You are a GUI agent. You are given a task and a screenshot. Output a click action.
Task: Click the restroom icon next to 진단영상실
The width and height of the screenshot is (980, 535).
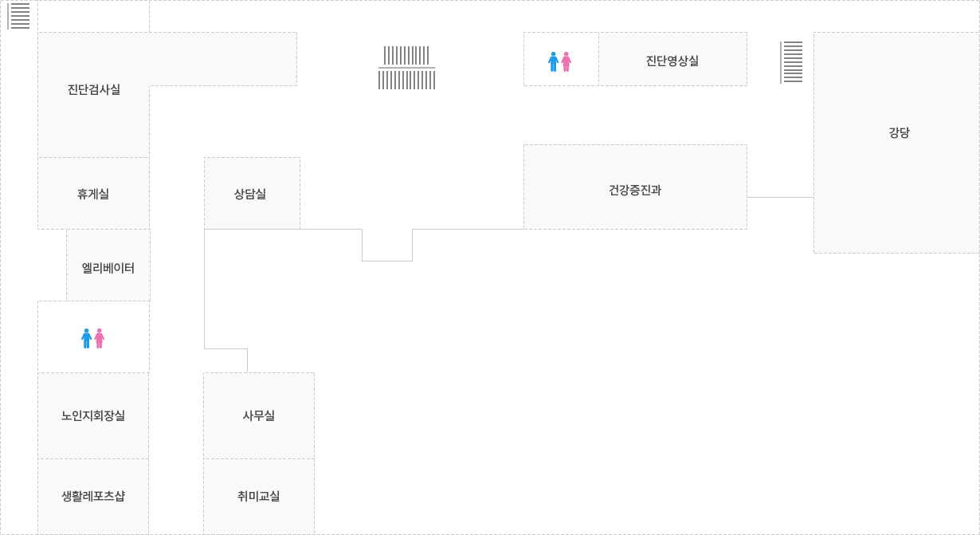[x=560, y=62]
